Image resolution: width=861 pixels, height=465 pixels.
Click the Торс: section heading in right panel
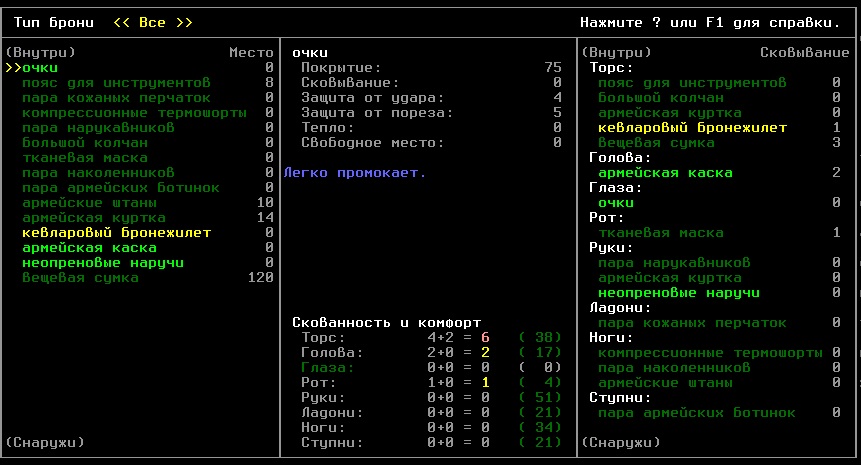(611, 68)
